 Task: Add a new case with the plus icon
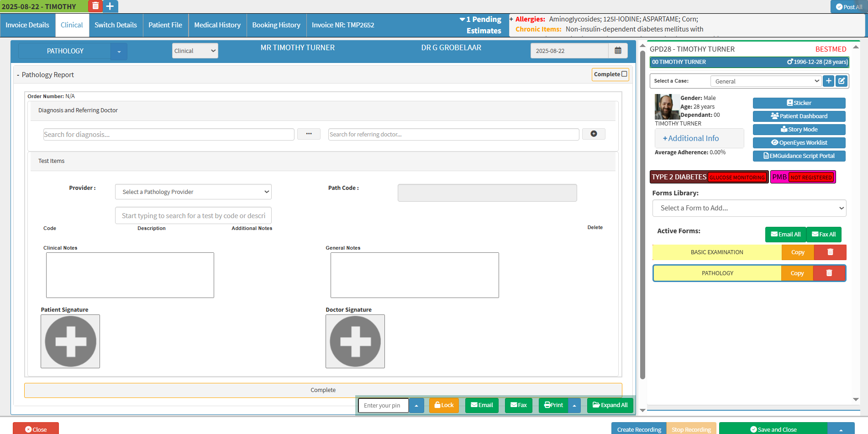click(x=828, y=81)
